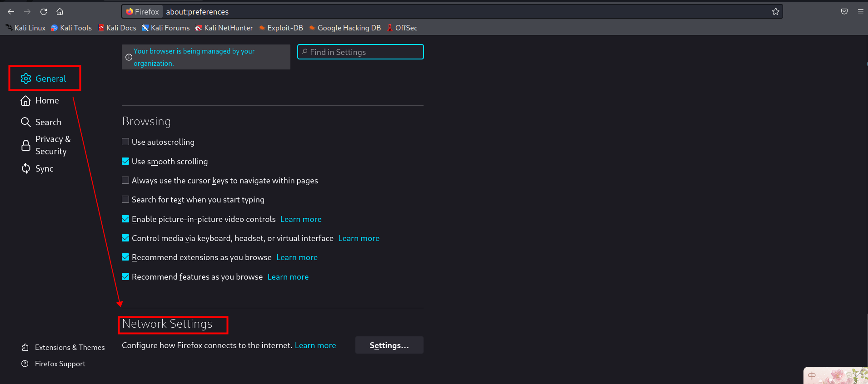Click the forward navigation arrow
Screen dimensions: 868x384
[27, 12]
